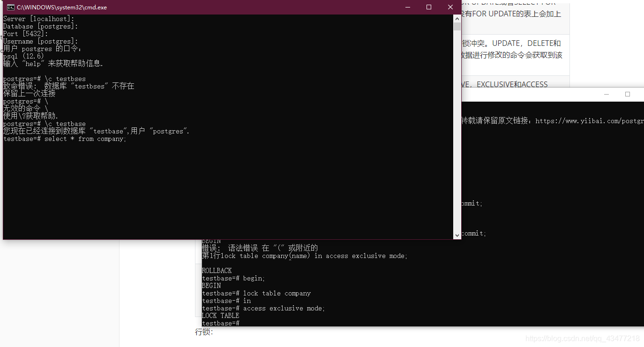Click the last "testbase=#" prompt in the back window

[x=221, y=323]
